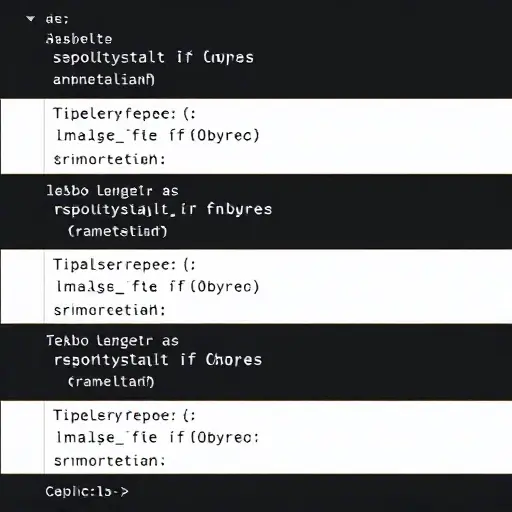This screenshot has width=512, height=512.
Task: Click the 'Cephc:ls->' prompt line
Action: [87, 492]
